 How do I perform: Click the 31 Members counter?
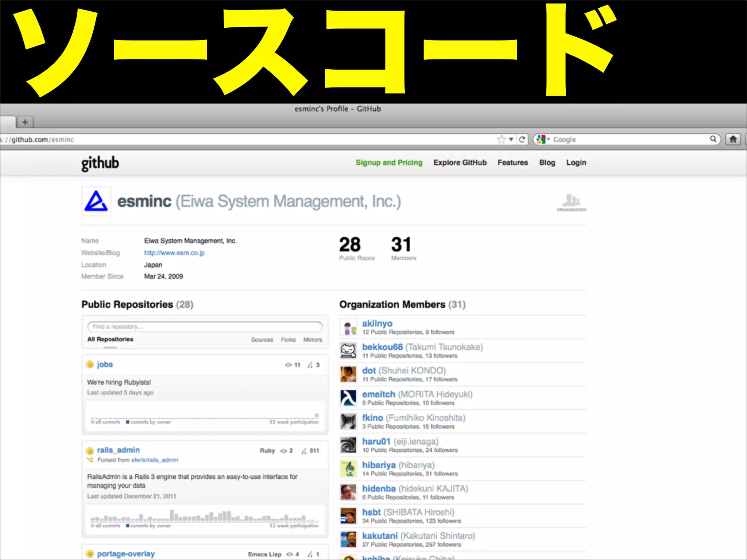click(x=403, y=248)
